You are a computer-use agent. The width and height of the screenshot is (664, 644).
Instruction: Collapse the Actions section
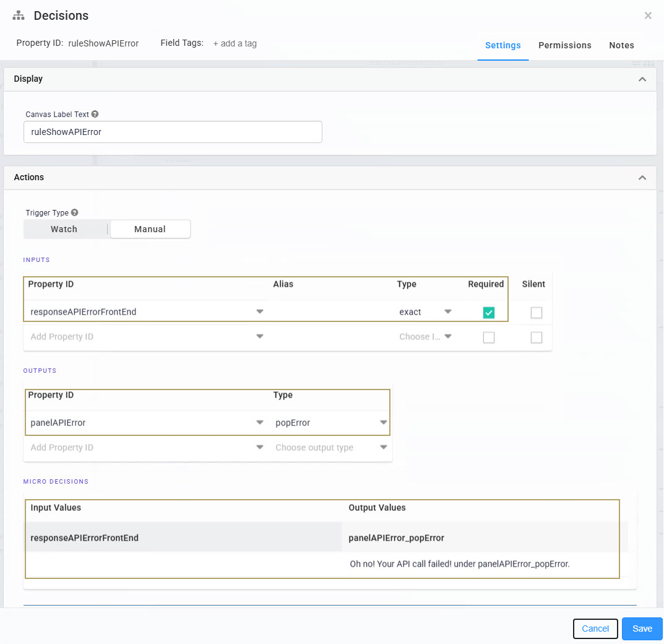[642, 178]
